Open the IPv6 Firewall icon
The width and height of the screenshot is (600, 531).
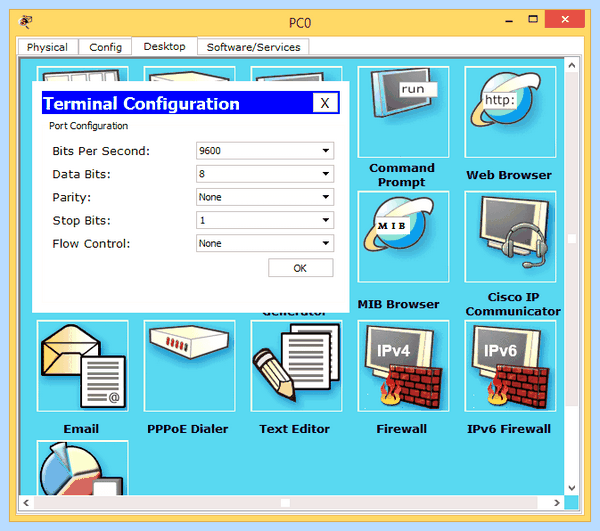pos(510,366)
